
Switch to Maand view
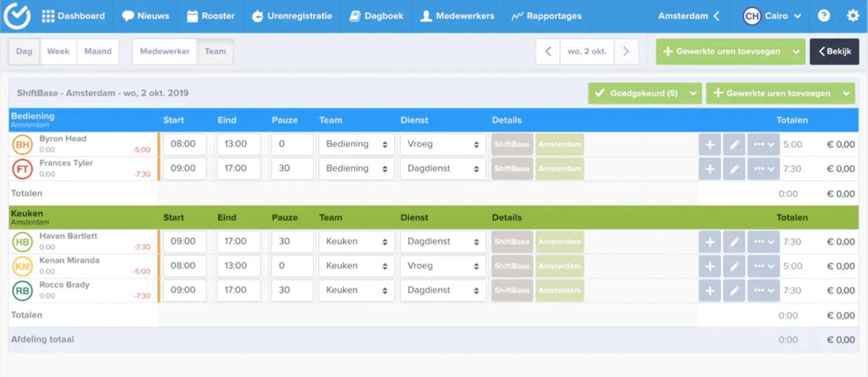pyautogui.click(x=97, y=52)
